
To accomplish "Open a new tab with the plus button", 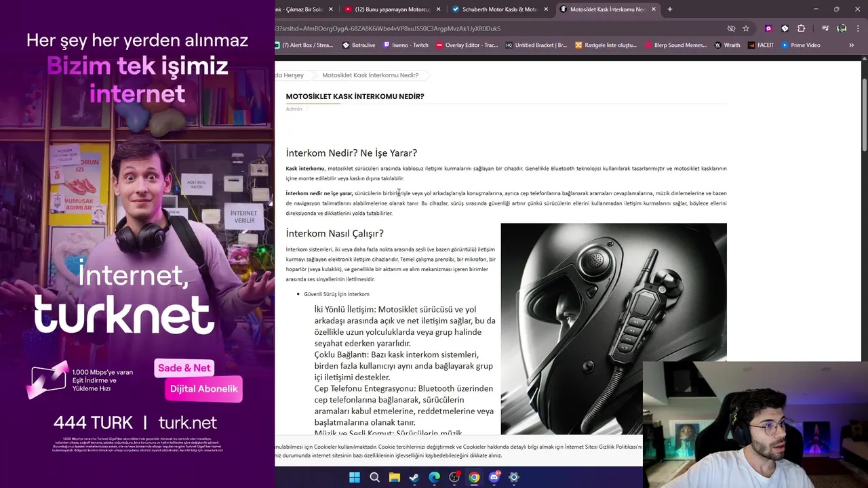I will pos(669,9).
